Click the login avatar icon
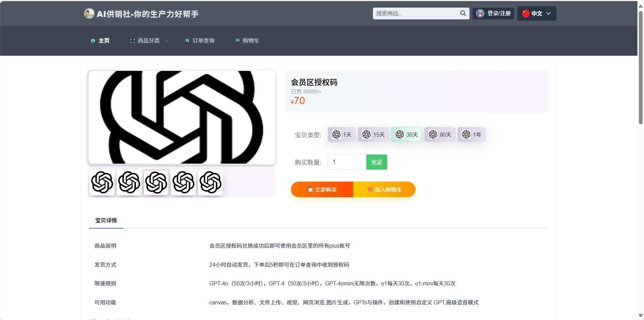The image size is (644, 320). pos(480,13)
